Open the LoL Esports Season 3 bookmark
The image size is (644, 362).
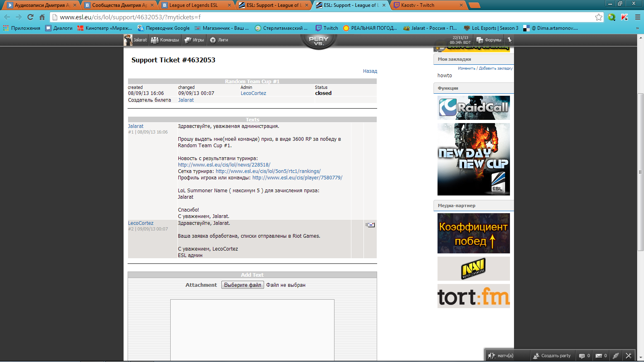click(491, 28)
